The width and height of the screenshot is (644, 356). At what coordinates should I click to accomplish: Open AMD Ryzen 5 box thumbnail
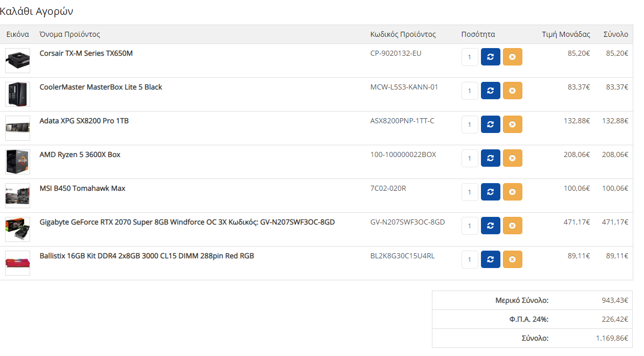click(x=17, y=162)
